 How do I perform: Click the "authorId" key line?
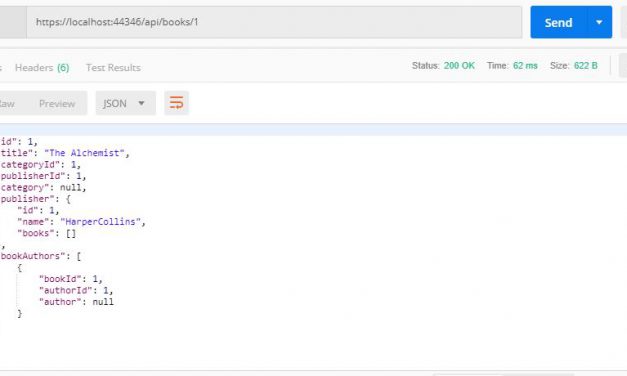click(76, 290)
